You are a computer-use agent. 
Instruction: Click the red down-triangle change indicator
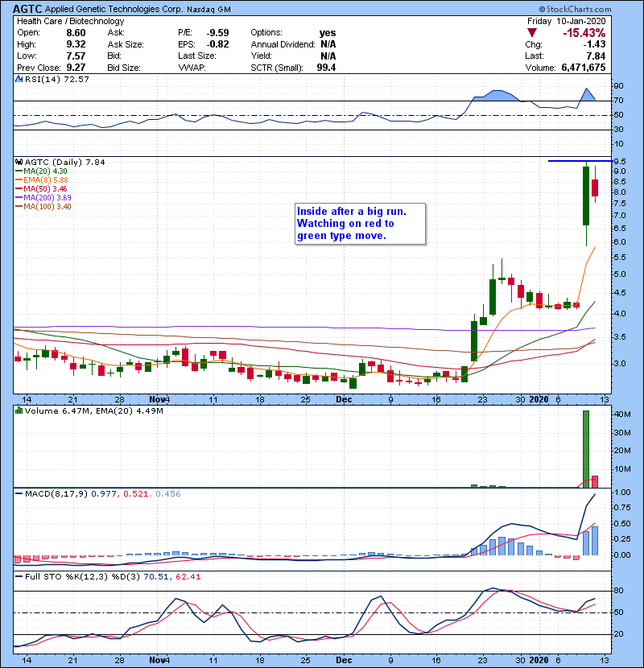pos(531,33)
